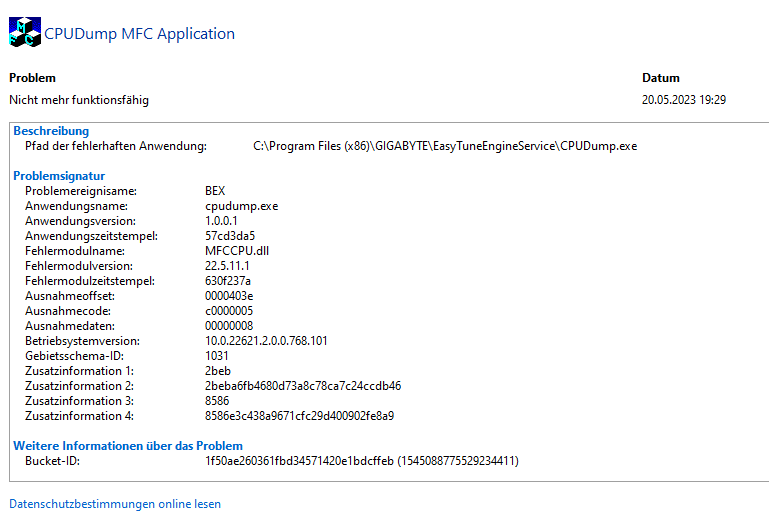Select the exception code c0000005
Viewport: 769px width, 523px height.
click(x=229, y=311)
